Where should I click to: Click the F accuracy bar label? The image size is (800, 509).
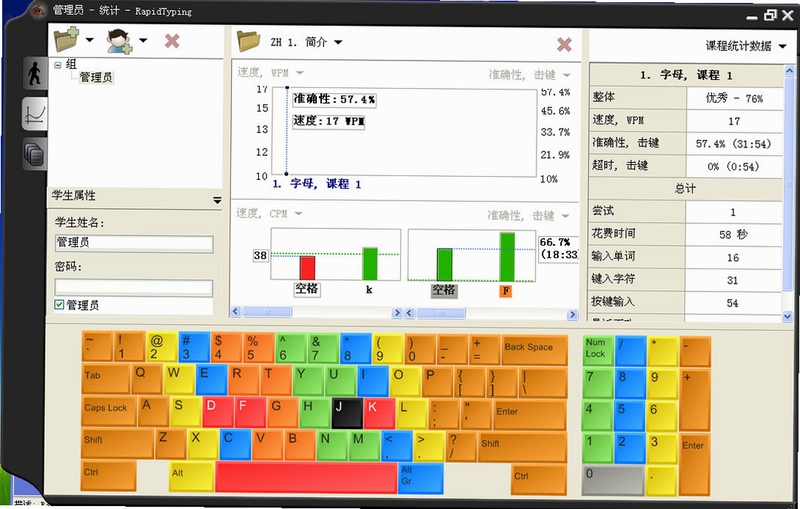(505, 291)
